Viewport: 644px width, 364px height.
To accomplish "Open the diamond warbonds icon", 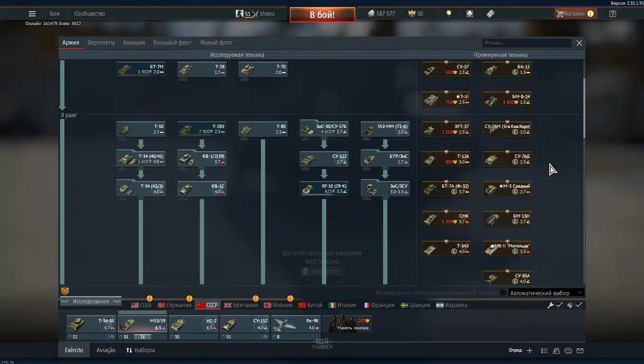I will pyautogui.click(x=470, y=14).
